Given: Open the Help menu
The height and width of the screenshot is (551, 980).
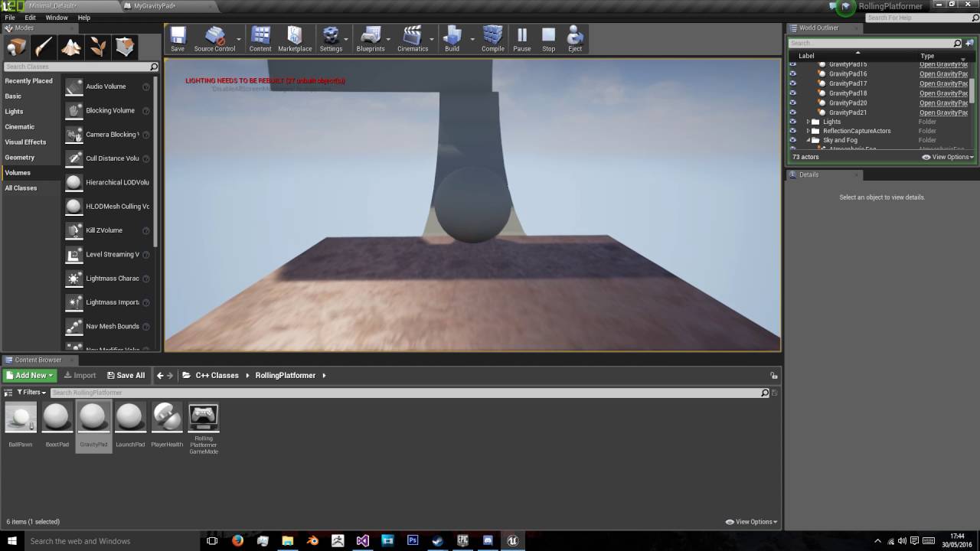Looking at the screenshot, I should point(84,18).
